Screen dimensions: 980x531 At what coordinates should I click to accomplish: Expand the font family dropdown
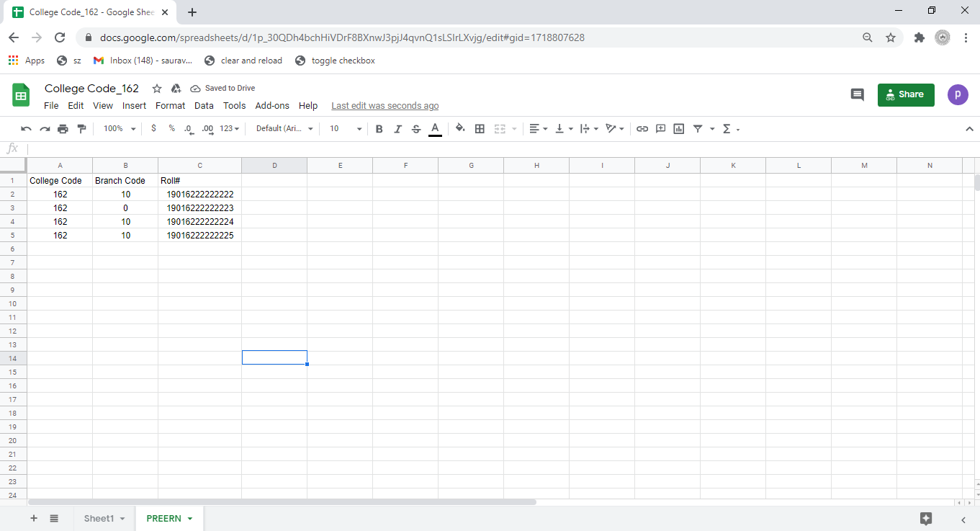click(284, 129)
